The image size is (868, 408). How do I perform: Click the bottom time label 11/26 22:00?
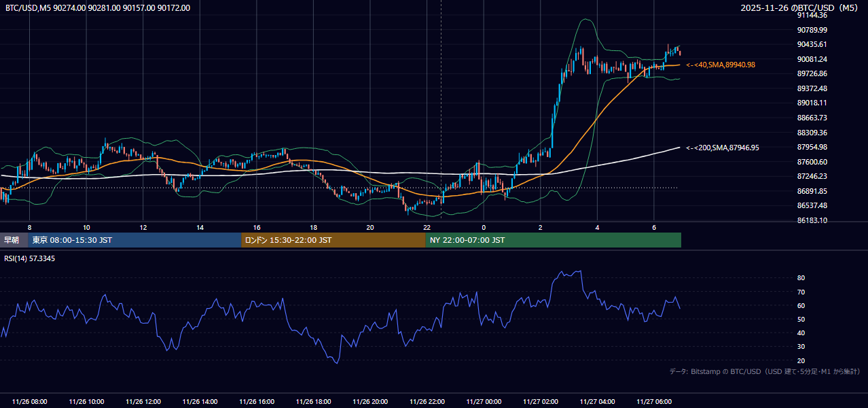(427, 402)
